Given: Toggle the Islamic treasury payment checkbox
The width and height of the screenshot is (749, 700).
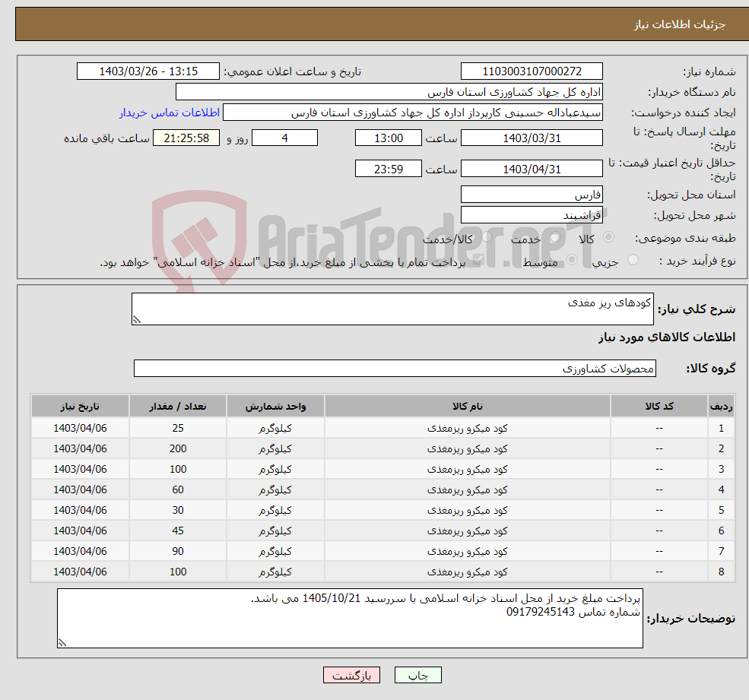Looking at the screenshot, I should (478, 260).
